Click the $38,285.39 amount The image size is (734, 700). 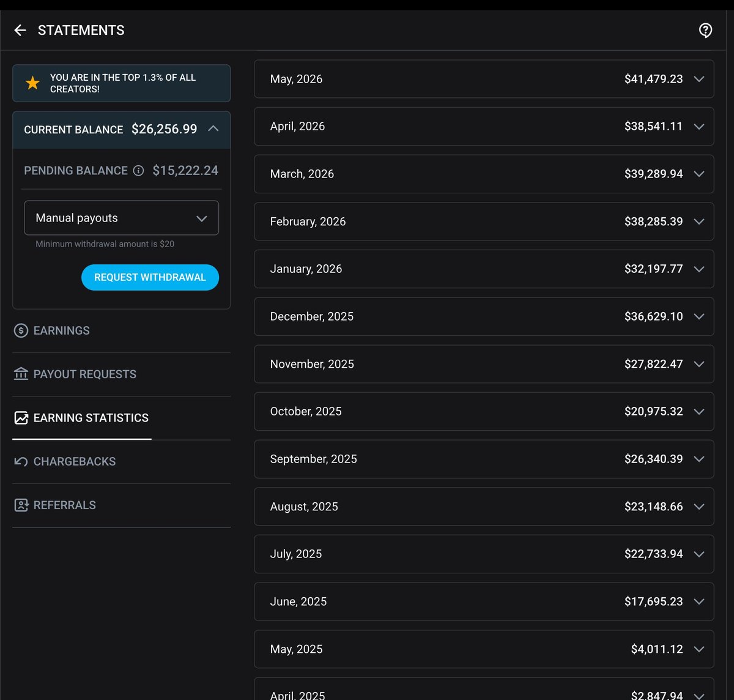653,222
